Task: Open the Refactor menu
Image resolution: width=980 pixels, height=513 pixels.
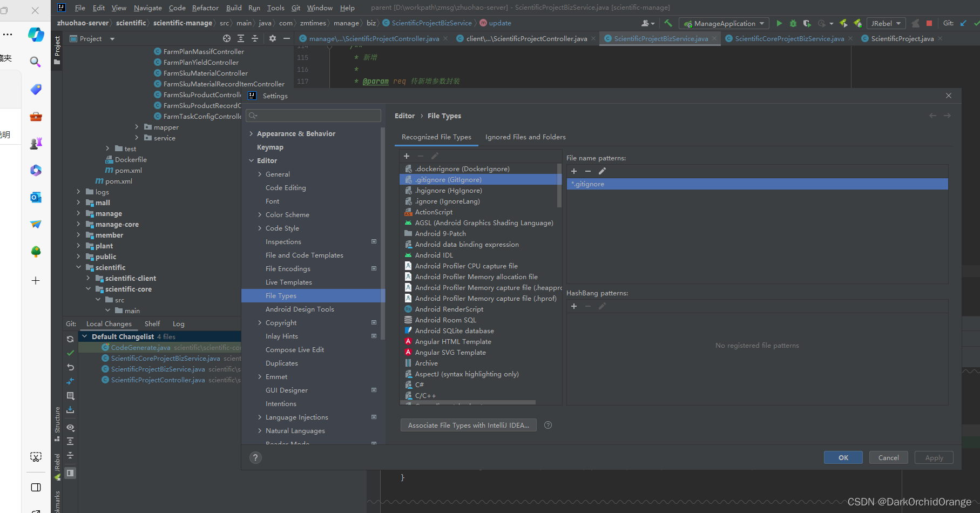Action: pyautogui.click(x=205, y=8)
